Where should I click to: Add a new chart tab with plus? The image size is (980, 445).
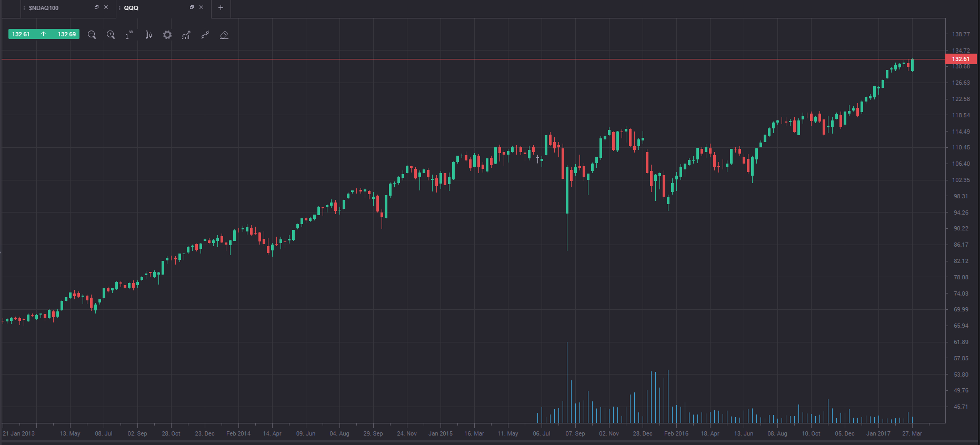(x=221, y=8)
